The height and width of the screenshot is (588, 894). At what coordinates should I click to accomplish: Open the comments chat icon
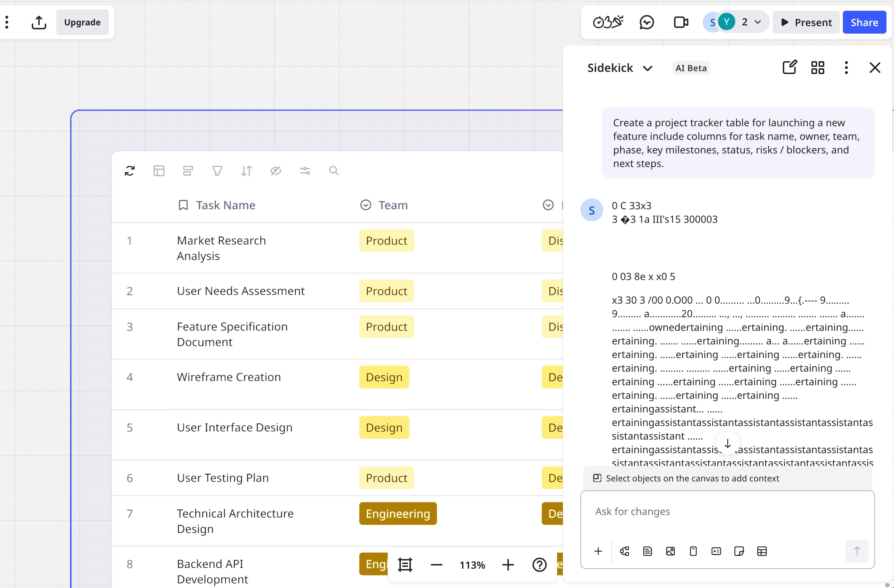647,23
